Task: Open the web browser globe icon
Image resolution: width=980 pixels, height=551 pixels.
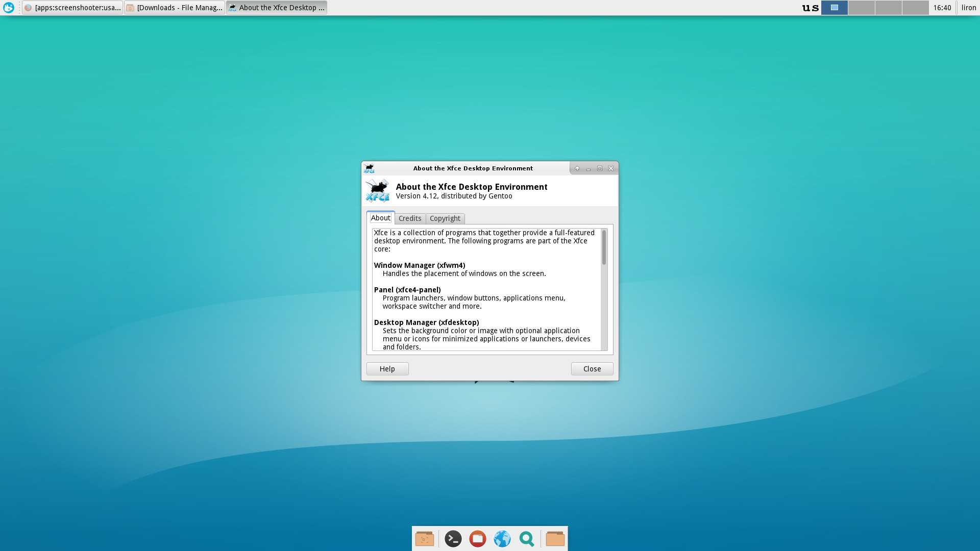Action: point(502,539)
